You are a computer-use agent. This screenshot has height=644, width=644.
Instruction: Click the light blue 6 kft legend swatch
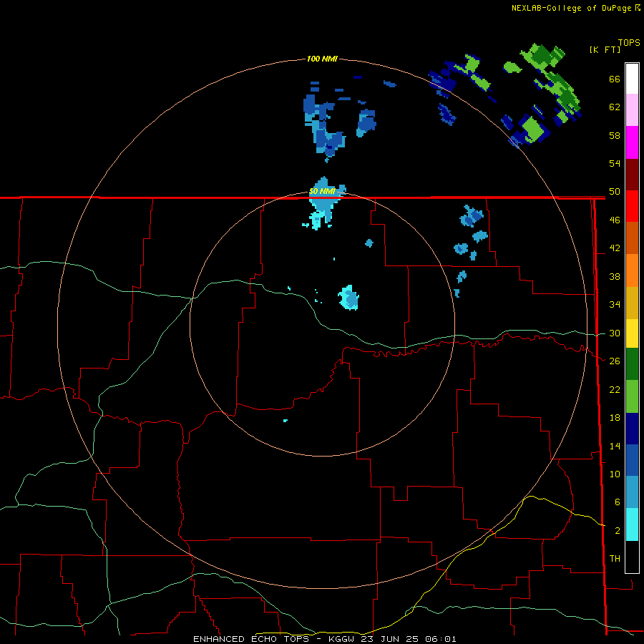click(x=632, y=492)
